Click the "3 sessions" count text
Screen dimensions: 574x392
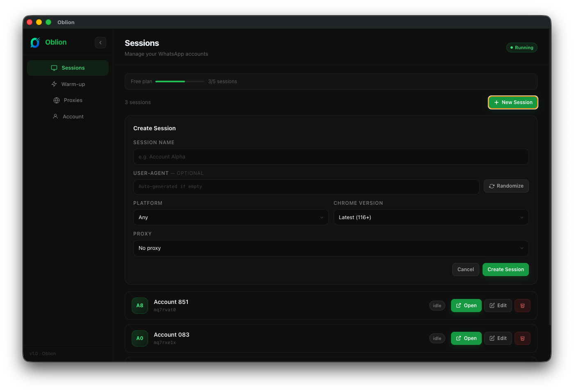click(x=138, y=102)
